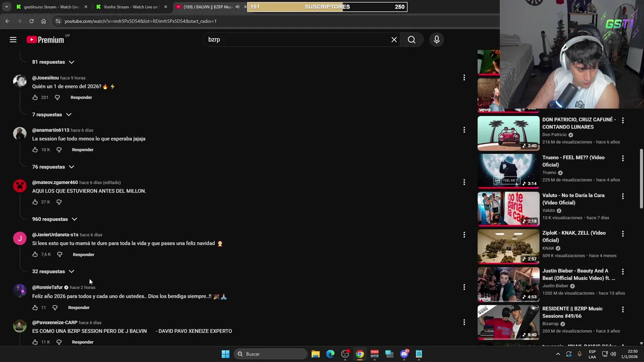Viewport: 644px width, 362px height.
Task: Play ZiploK KNAK ZELL video thumbnail
Action: [508, 247]
